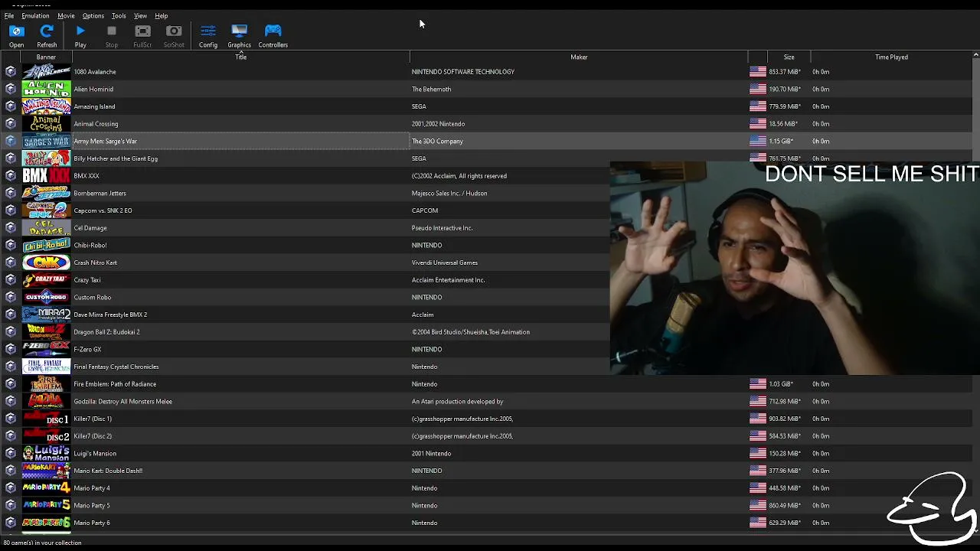This screenshot has width=980, height=551.
Task: Click maker "Pseudo Interactive Inc."
Action: point(443,228)
